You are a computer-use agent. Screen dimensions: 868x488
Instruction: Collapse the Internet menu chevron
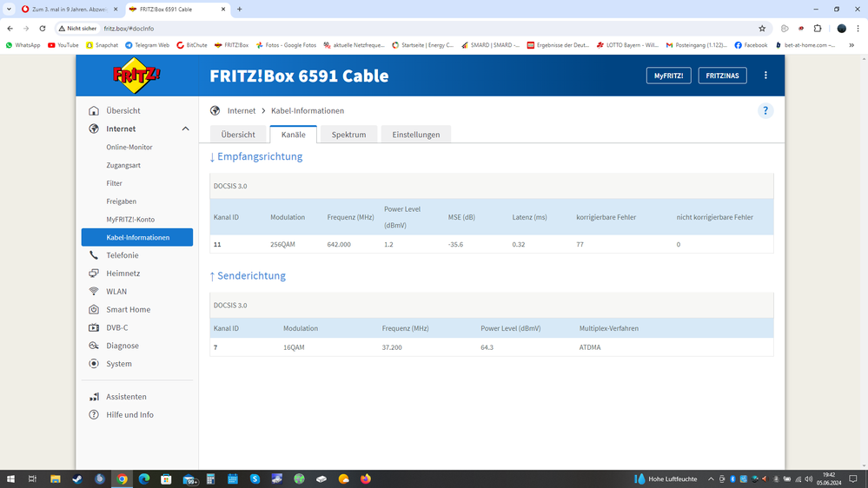[185, 129]
